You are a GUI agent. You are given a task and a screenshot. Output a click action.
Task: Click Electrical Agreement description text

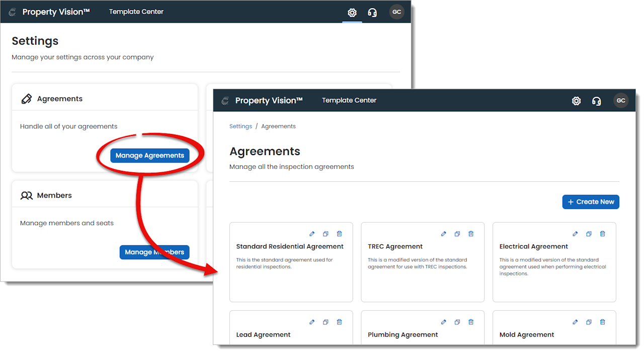tap(553, 267)
